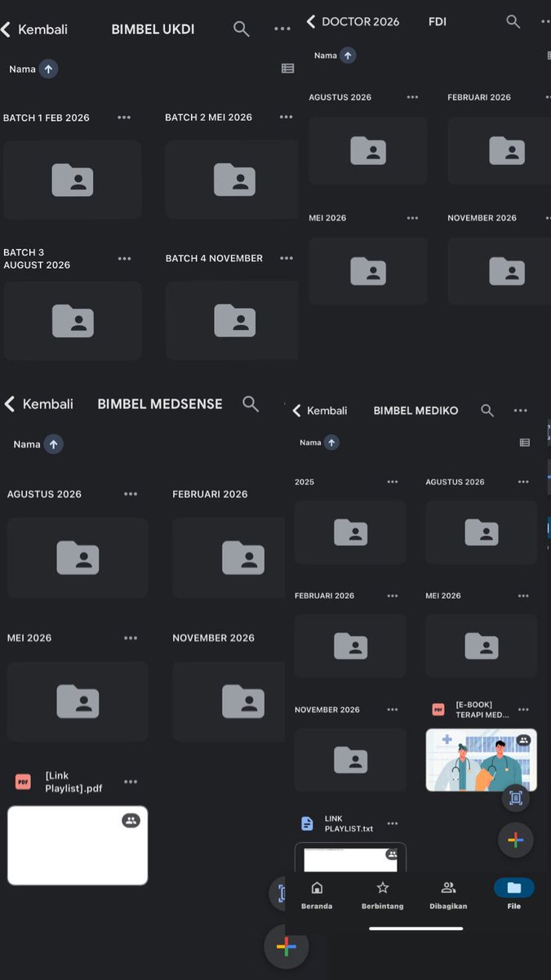This screenshot has height=980, width=551.
Task: Tap the PDF icon of [Link Playlist].pdf
Action: pyautogui.click(x=23, y=782)
